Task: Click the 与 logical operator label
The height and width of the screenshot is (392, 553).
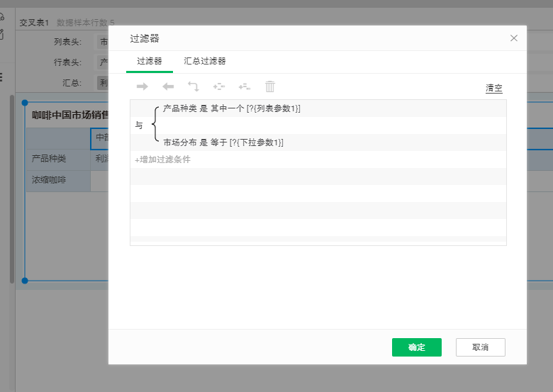Action: click(x=139, y=125)
